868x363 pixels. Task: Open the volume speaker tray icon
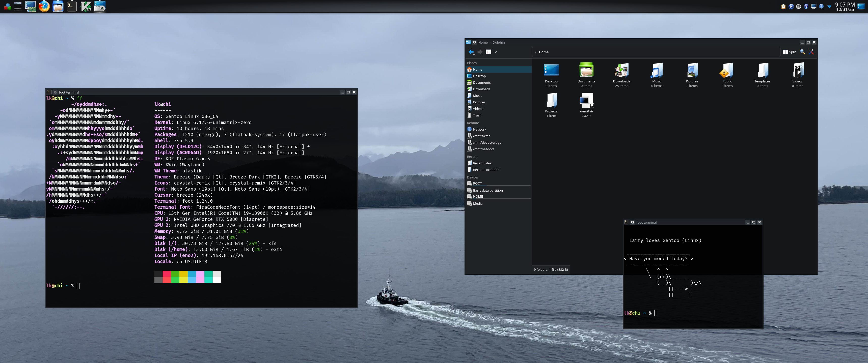798,6
